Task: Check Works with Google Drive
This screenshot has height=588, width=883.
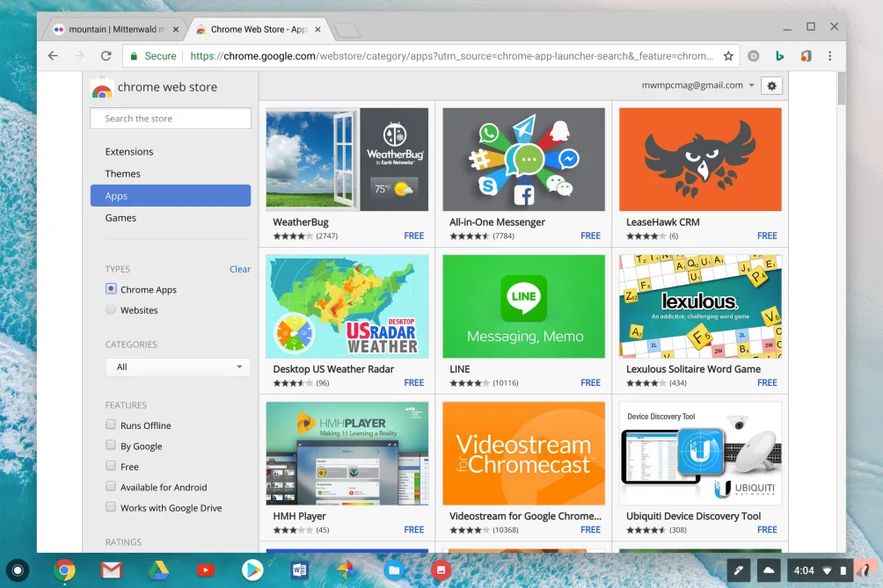Action: point(111,507)
